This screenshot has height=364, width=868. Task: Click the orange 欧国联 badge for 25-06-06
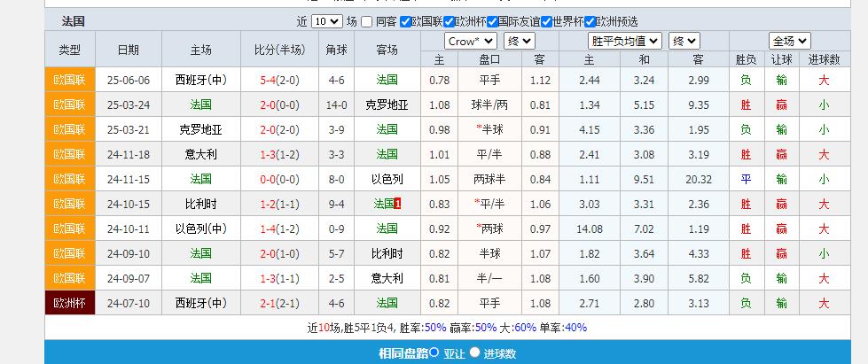(x=69, y=80)
